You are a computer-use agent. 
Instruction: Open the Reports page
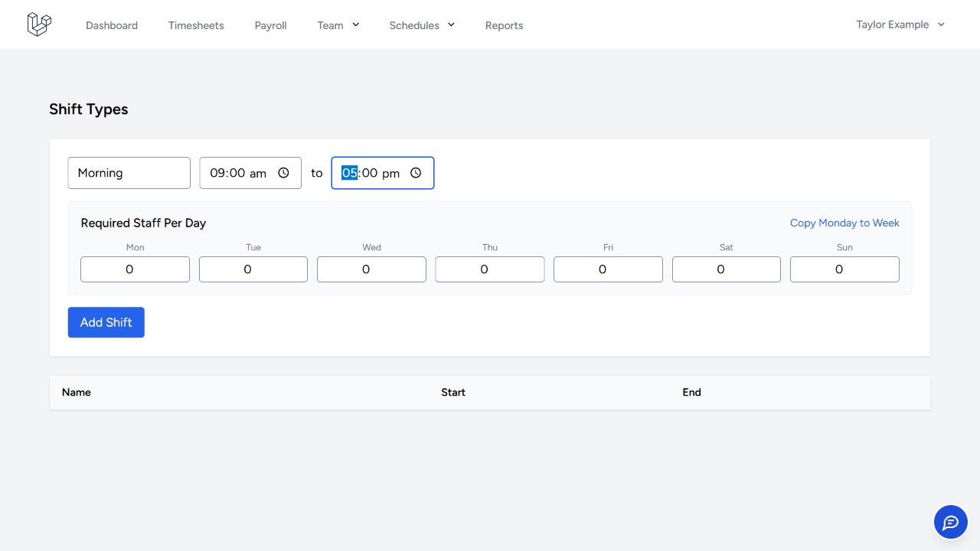(x=504, y=25)
